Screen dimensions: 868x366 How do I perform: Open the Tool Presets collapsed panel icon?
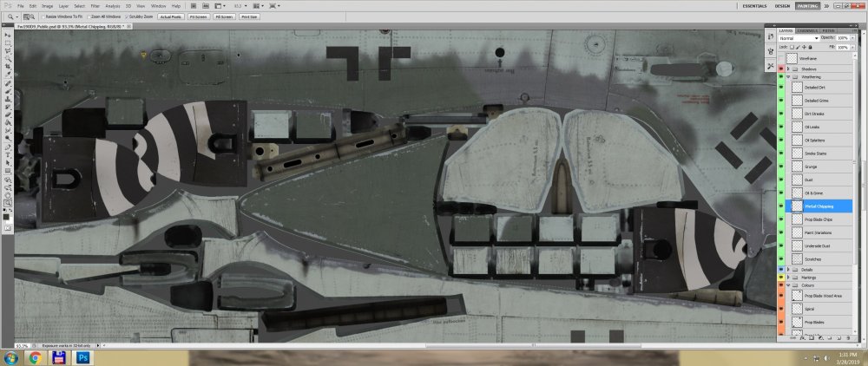(771, 66)
